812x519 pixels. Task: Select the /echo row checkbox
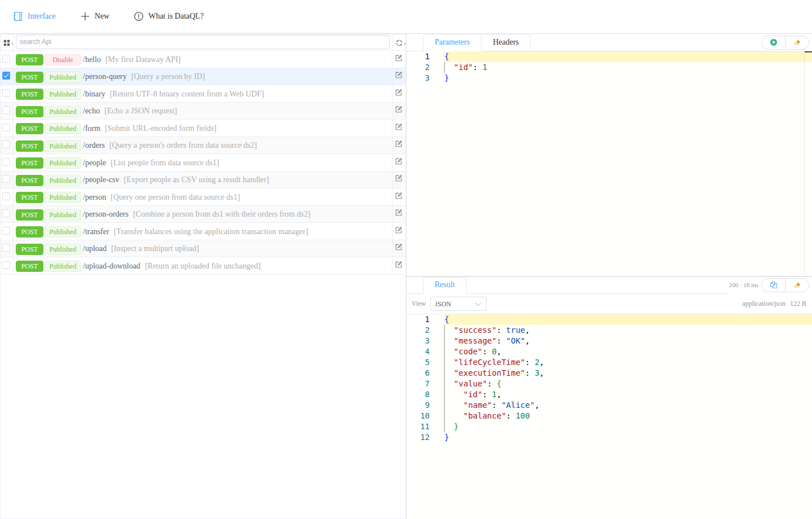click(6, 110)
